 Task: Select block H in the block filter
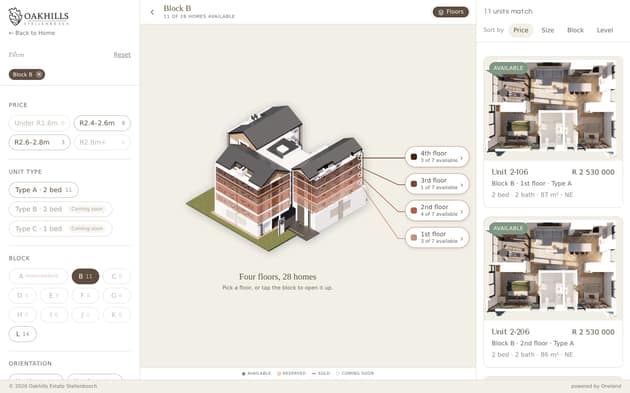tap(22, 315)
